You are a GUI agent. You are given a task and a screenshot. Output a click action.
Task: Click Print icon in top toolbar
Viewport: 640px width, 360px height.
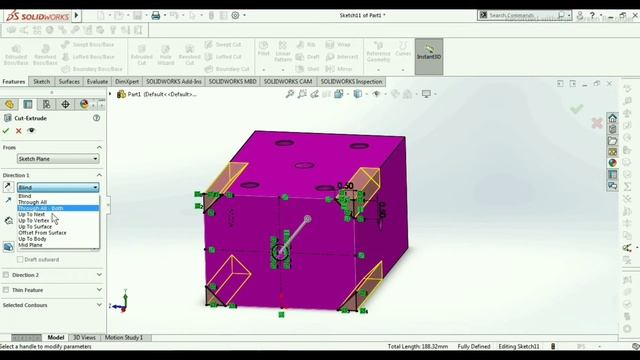tap(156, 16)
